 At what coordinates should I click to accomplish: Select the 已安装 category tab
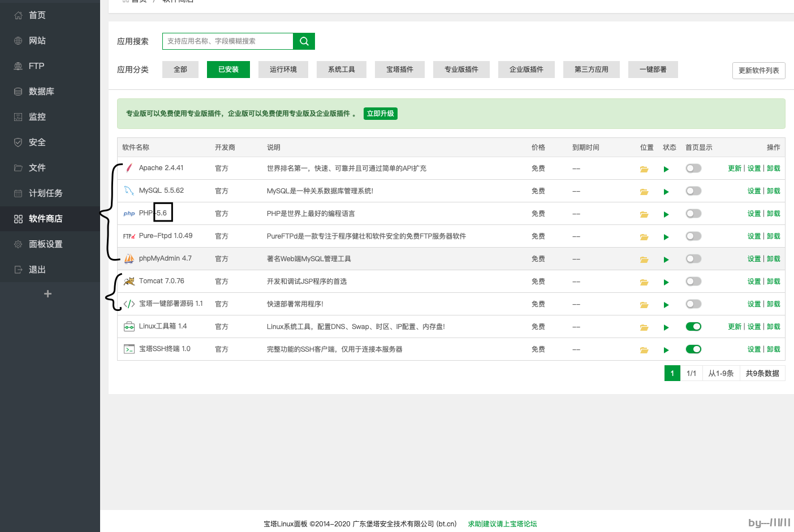click(x=228, y=70)
